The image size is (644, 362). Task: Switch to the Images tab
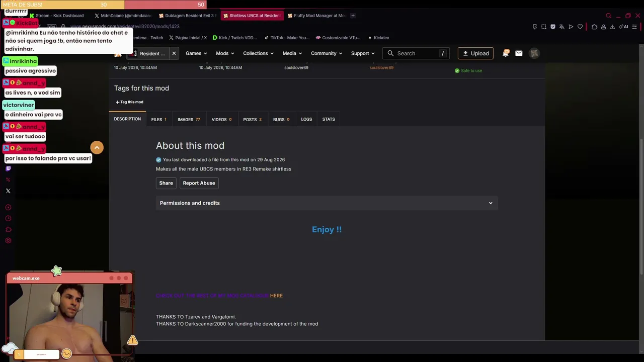[189, 120]
